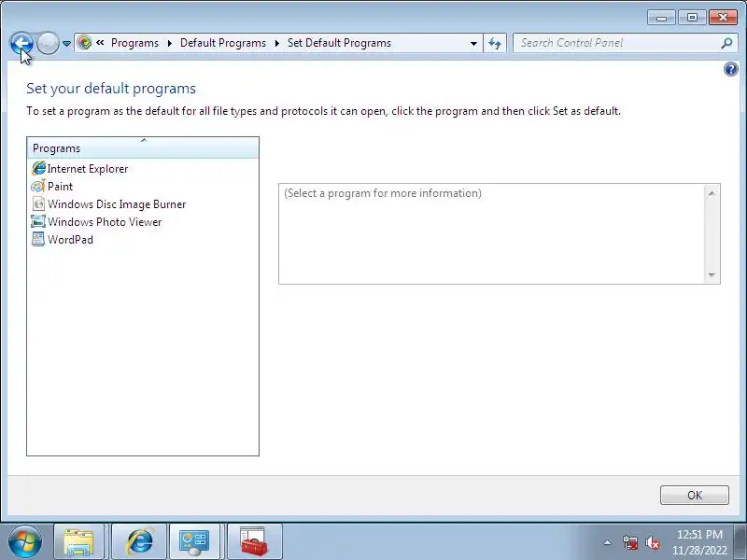The height and width of the screenshot is (560, 747).
Task: Expand the arrow after Default Programs breadcrumb
Action: coord(276,43)
